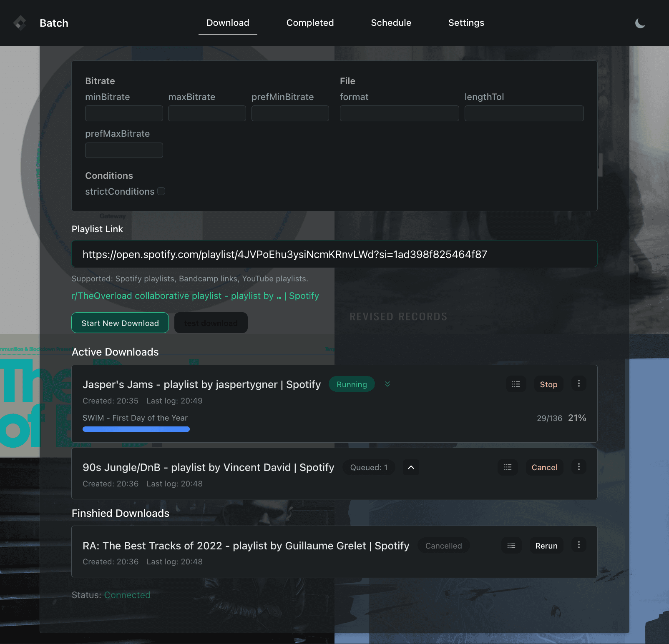Click the Batch title in the header
The height and width of the screenshot is (644, 669).
click(54, 23)
